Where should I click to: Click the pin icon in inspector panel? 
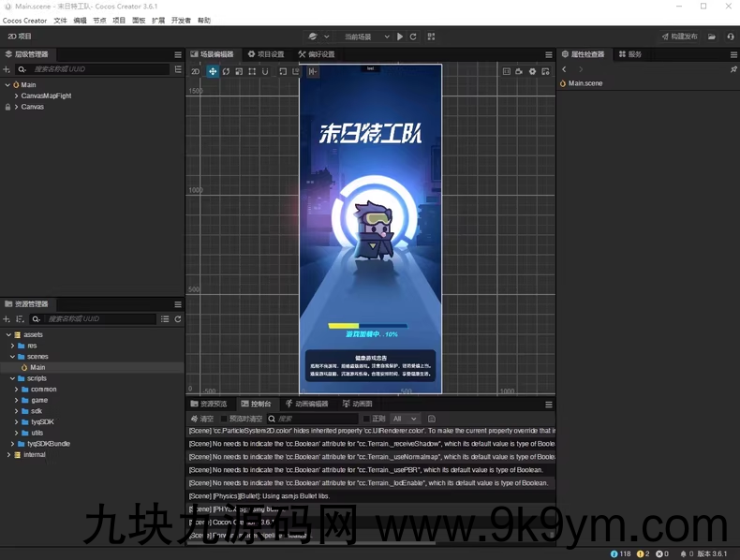tap(733, 69)
